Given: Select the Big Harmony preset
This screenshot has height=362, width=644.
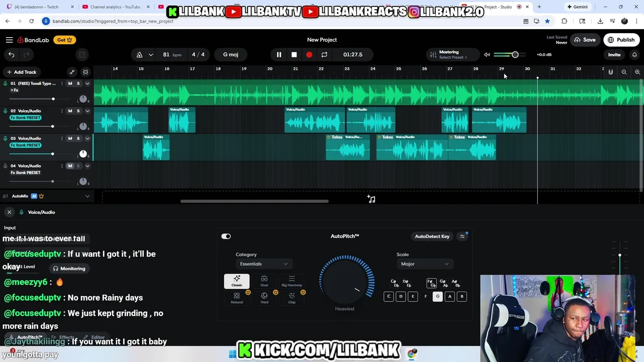Looking at the screenshot, I should (292, 282).
